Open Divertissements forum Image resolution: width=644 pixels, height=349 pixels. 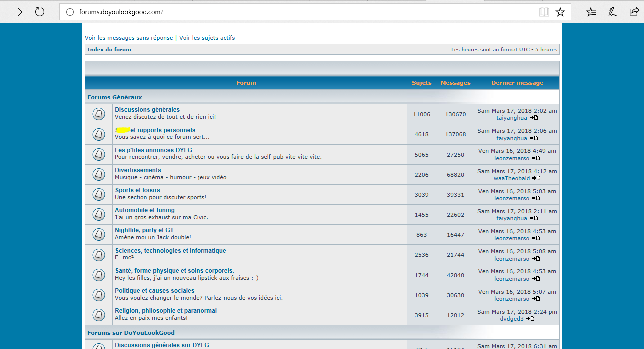(x=138, y=170)
